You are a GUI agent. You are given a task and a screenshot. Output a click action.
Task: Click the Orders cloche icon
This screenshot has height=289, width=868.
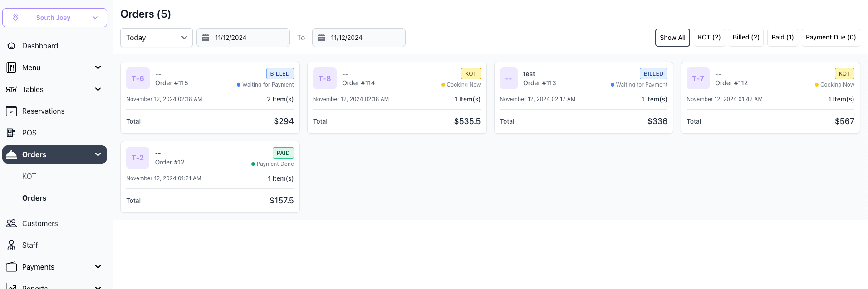click(x=11, y=154)
